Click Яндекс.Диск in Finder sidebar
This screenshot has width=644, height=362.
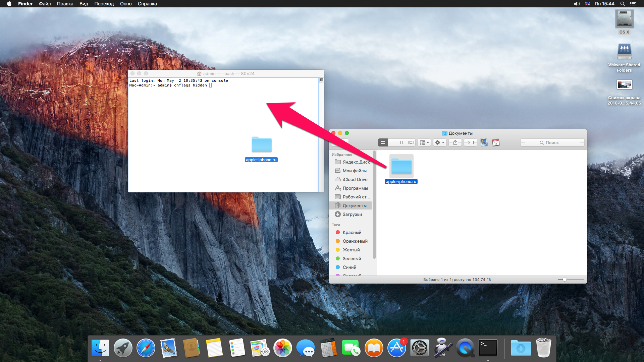pyautogui.click(x=356, y=162)
